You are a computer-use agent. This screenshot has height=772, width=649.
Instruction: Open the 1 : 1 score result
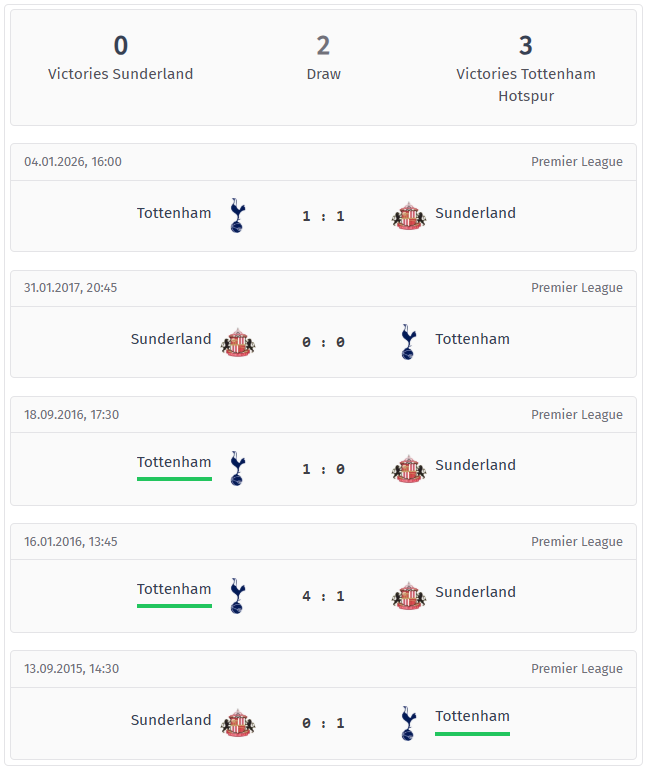click(x=323, y=216)
